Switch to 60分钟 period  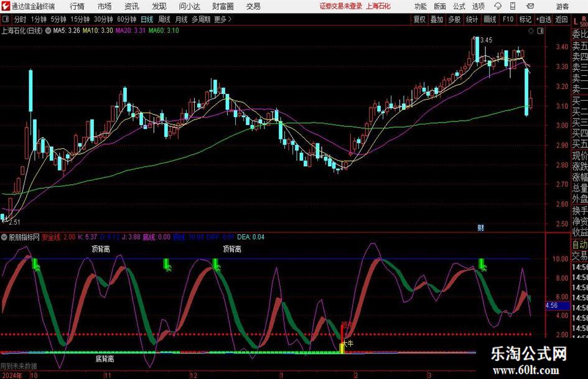(x=127, y=19)
